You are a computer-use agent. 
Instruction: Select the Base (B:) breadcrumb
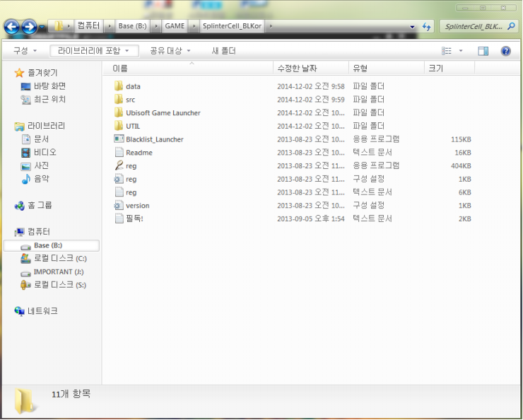point(132,26)
